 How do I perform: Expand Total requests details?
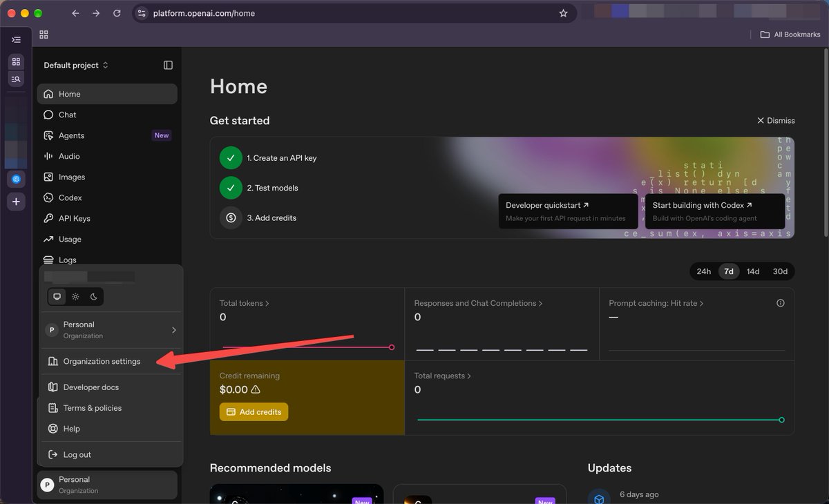click(443, 376)
